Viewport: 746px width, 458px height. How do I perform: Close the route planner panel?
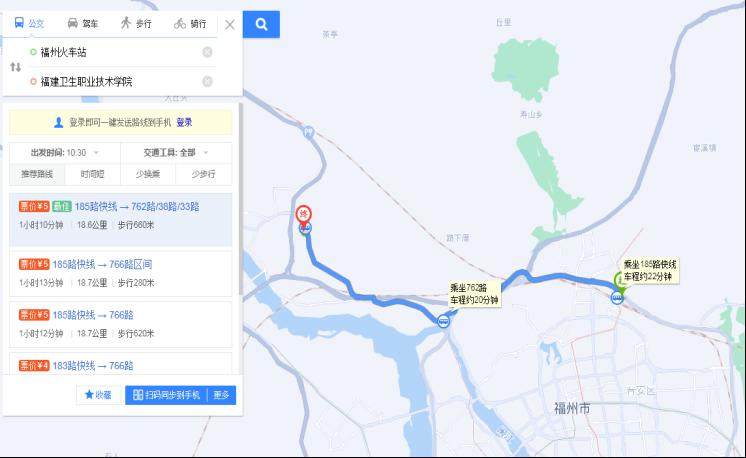(x=230, y=25)
